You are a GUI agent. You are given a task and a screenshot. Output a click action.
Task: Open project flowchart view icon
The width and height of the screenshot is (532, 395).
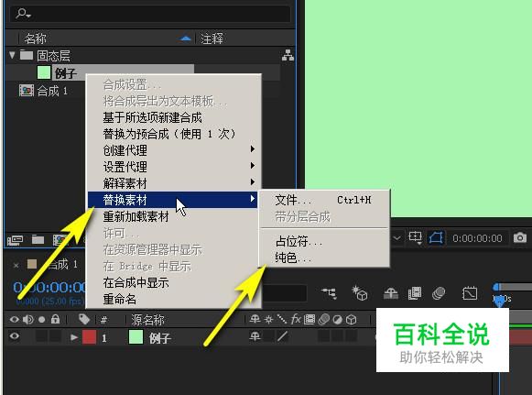(288, 55)
